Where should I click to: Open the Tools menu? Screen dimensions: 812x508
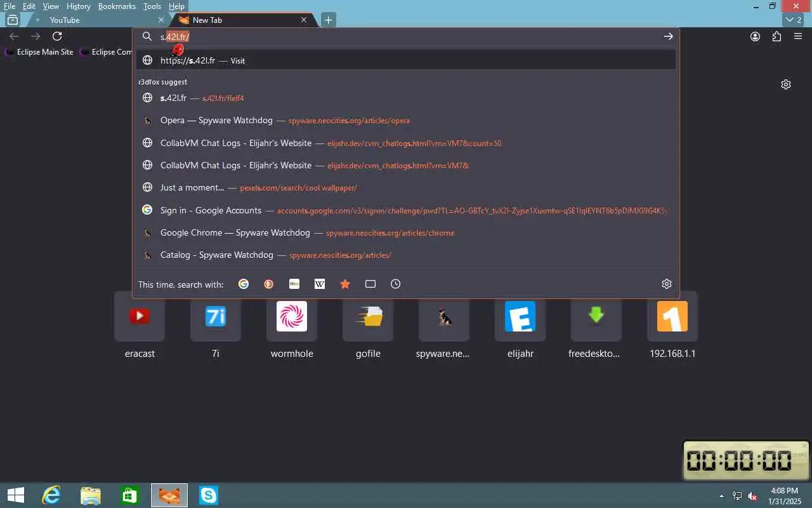pos(152,6)
